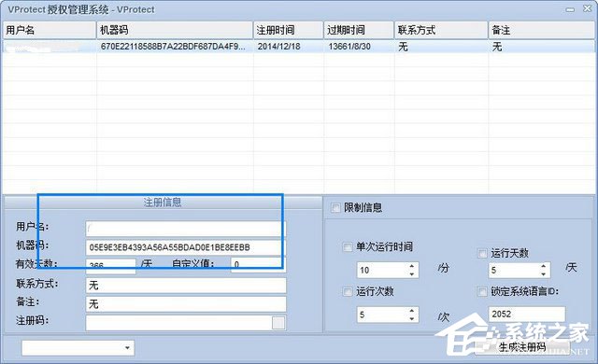
Task: Decrease the 运行次数 count value
Action: click(411, 318)
